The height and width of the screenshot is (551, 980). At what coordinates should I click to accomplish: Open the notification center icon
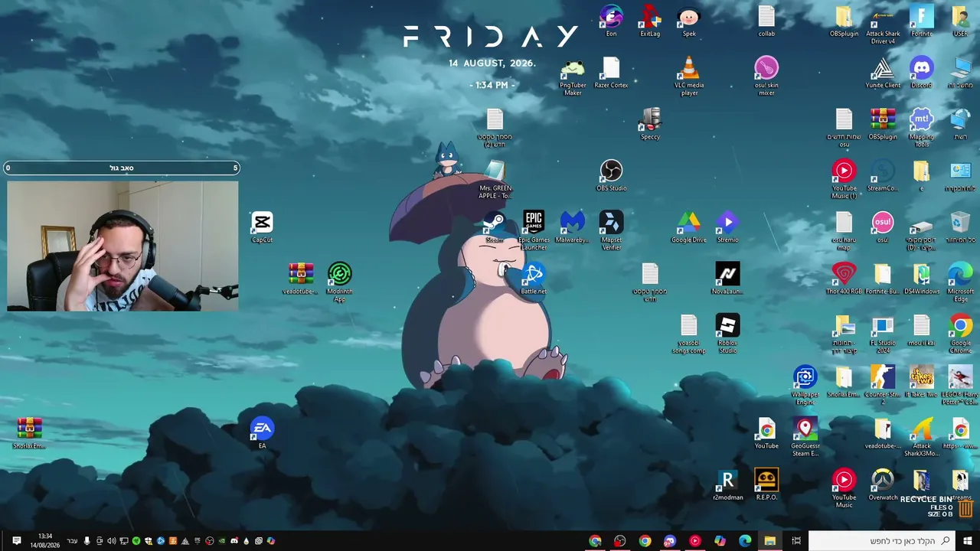point(17,541)
